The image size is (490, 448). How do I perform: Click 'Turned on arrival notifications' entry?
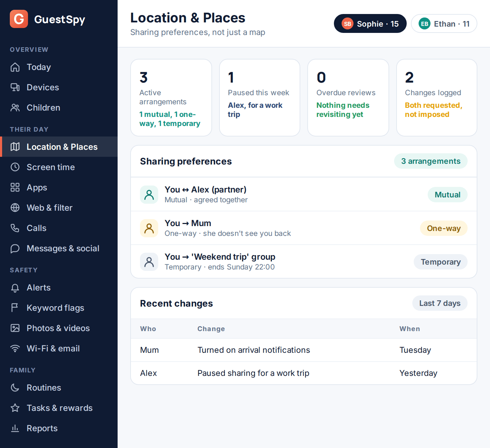tap(254, 350)
